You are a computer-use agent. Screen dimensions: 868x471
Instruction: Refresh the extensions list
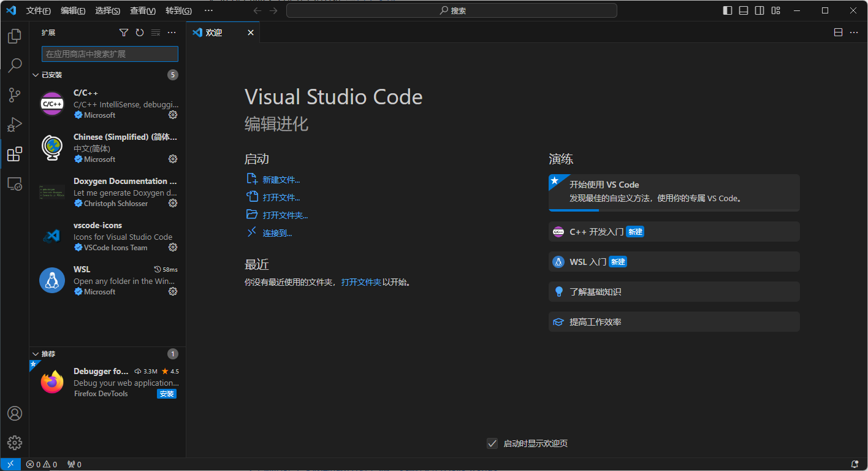(x=140, y=33)
